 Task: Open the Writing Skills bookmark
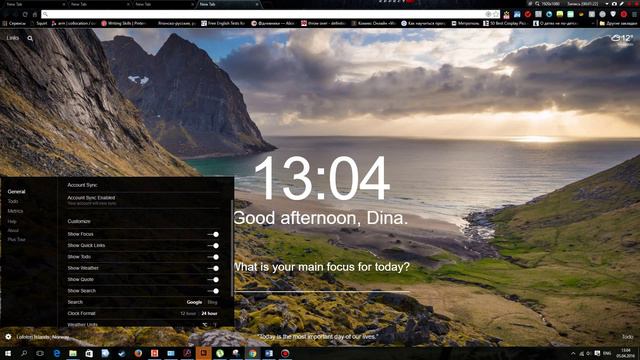click(124, 24)
